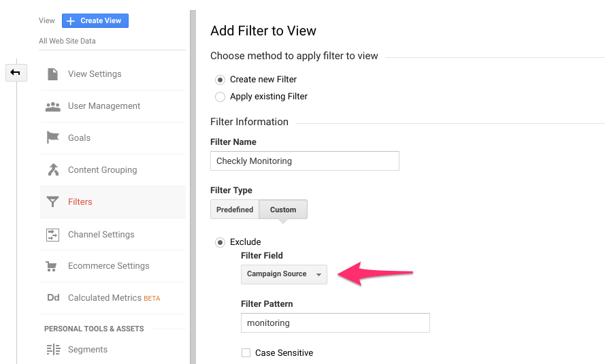Click the Ecommerce Settings cart icon
The height and width of the screenshot is (364, 605).
(52, 266)
